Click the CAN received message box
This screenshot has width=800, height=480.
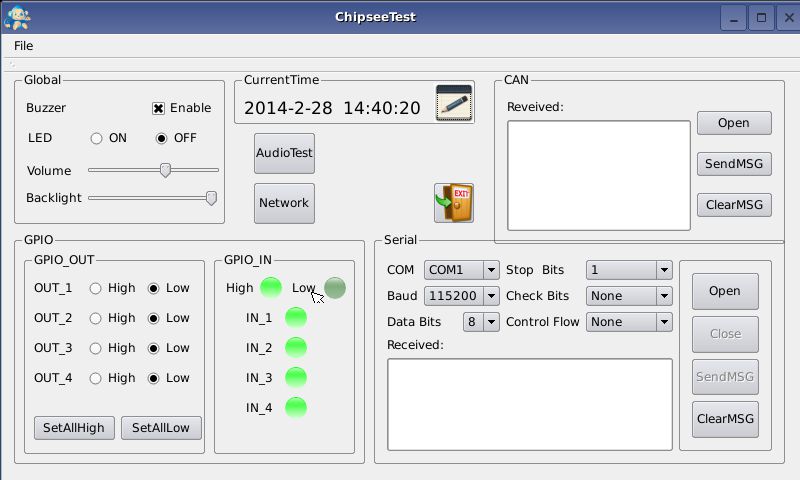coord(598,175)
